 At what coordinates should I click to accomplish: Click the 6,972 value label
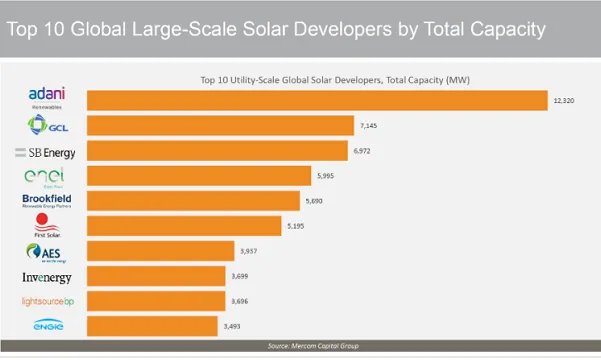(x=362, y=151)
